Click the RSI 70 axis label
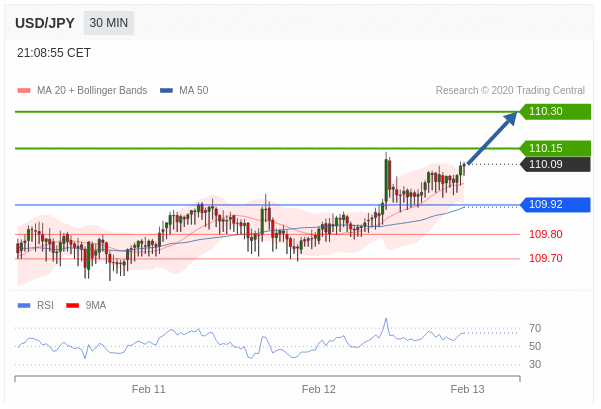This screenshot has height=409, width=601. 535,329
